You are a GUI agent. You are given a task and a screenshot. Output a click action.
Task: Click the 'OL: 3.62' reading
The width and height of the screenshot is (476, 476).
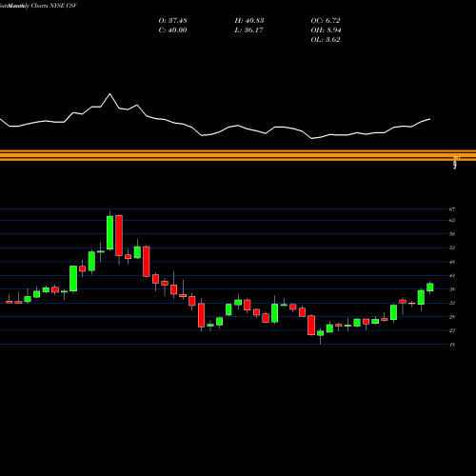coord(326,40)
